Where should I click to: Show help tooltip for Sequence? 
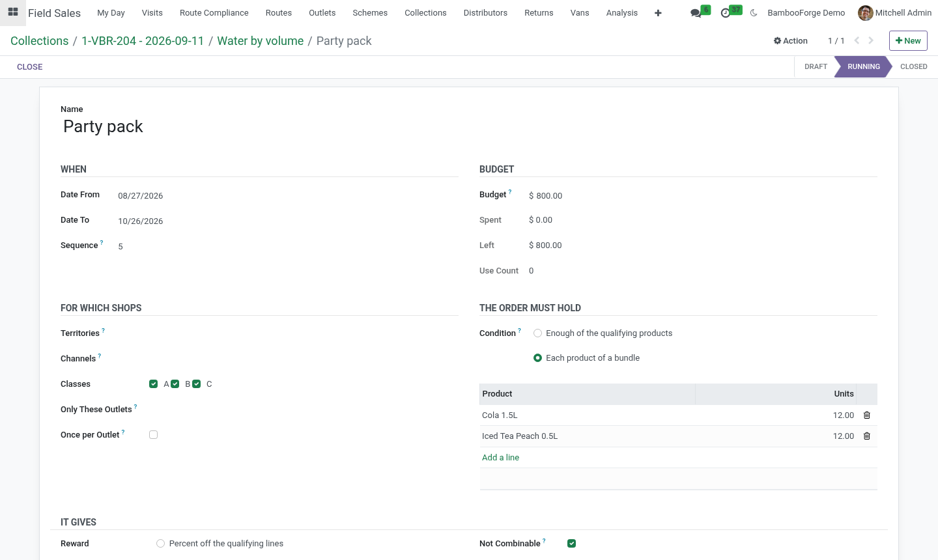pyautogui.click(x=102, y=243)
